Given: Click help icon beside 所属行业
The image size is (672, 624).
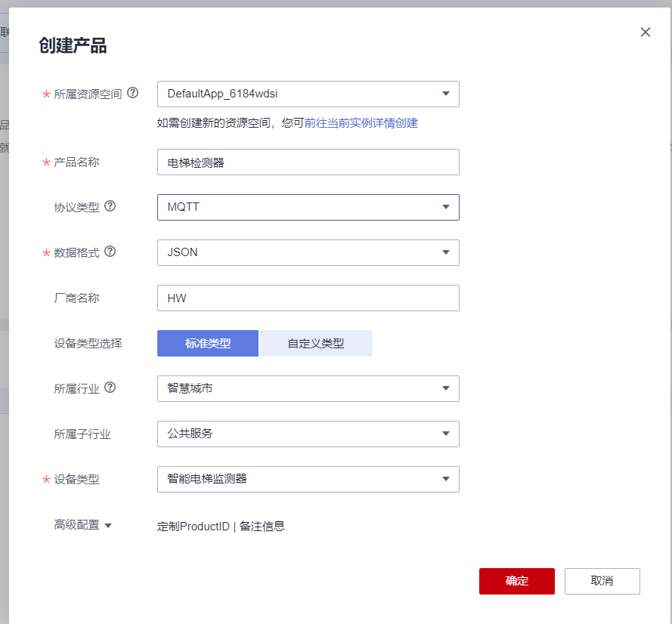Looking at the screenshot, I should [110, 388].
